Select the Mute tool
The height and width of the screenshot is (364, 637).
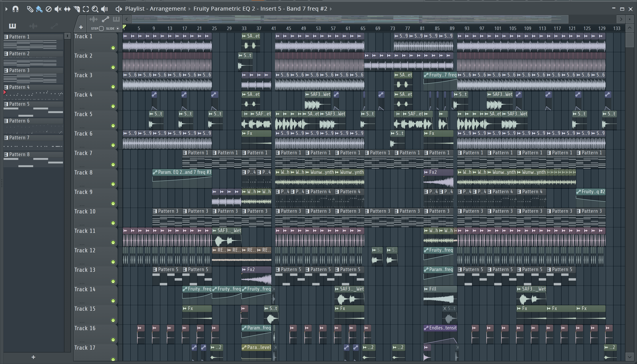point(58,9)
